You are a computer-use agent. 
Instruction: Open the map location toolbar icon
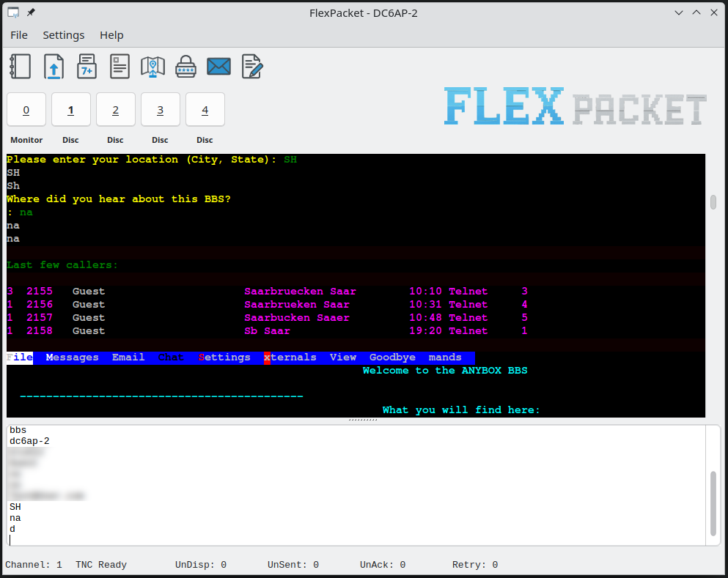152,67
